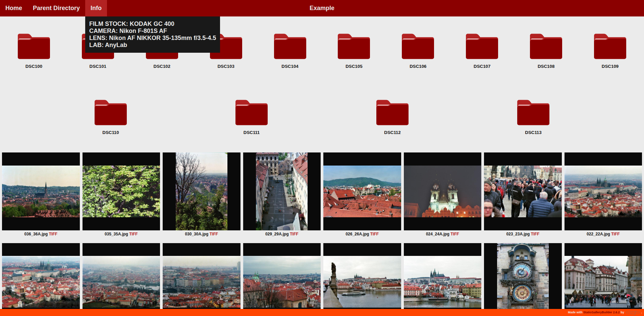Image resolution: width=644 pixels, height=316 pixels.
Task: Toggle the Info menu panel
Action: coord(96,8)
